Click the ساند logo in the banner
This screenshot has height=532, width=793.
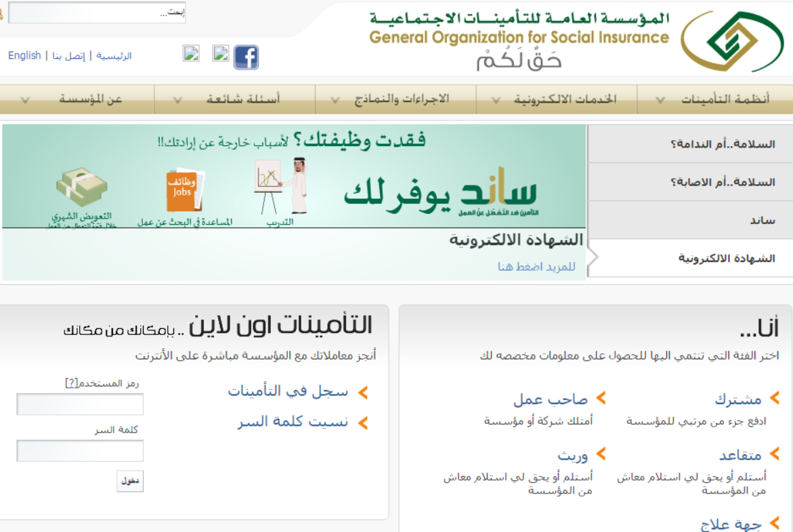pyautogui.click(x=498, y=192)
